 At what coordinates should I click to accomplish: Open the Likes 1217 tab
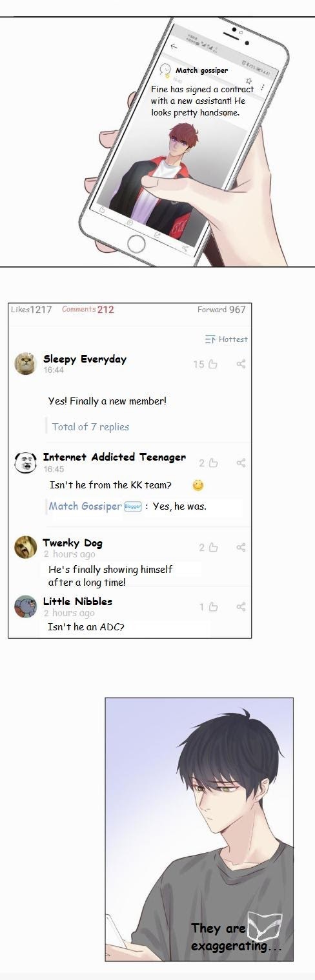pos(32,310)
